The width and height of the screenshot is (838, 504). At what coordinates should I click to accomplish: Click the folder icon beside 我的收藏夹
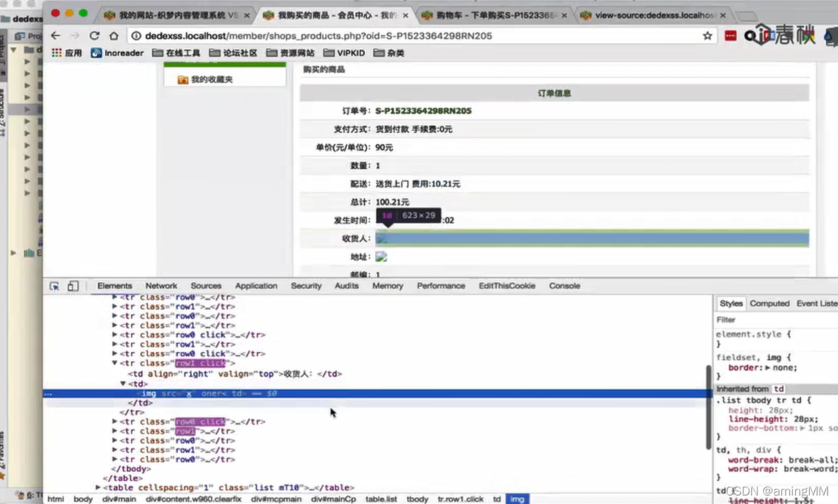(x=183, y=79)
